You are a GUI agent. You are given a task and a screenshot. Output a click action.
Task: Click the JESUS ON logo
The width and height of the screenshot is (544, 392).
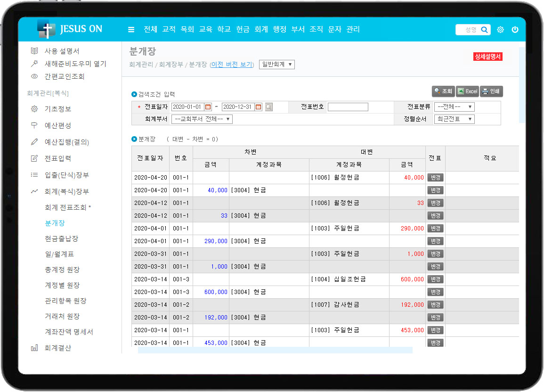point(70,29)
